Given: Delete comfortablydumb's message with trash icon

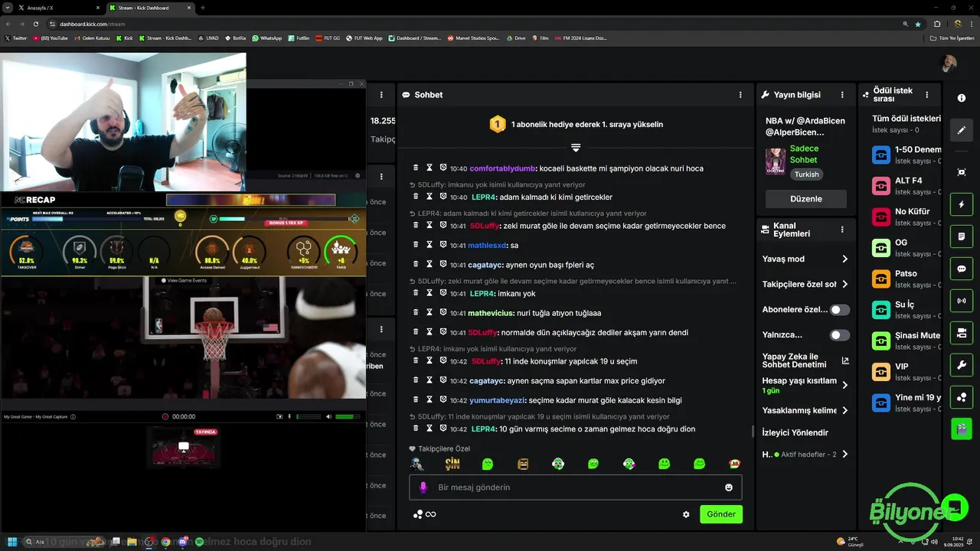Looking at the screenshot, I should tap(416, 168).
